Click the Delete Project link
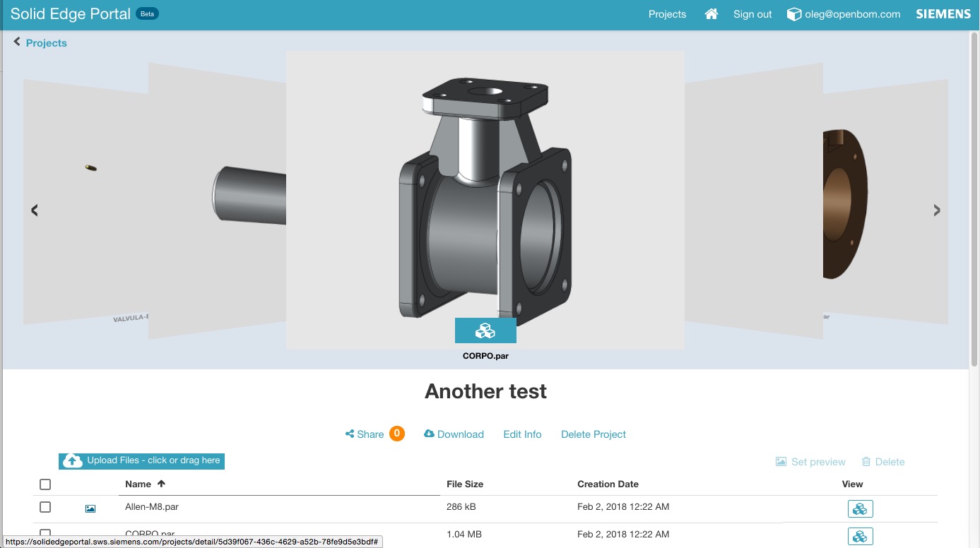 tap(594, 434)
